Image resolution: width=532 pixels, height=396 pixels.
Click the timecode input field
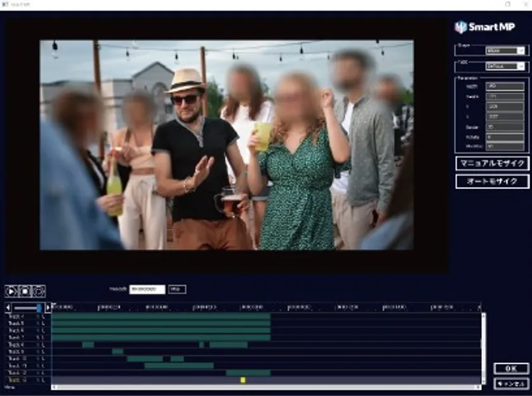click(147, 289)
